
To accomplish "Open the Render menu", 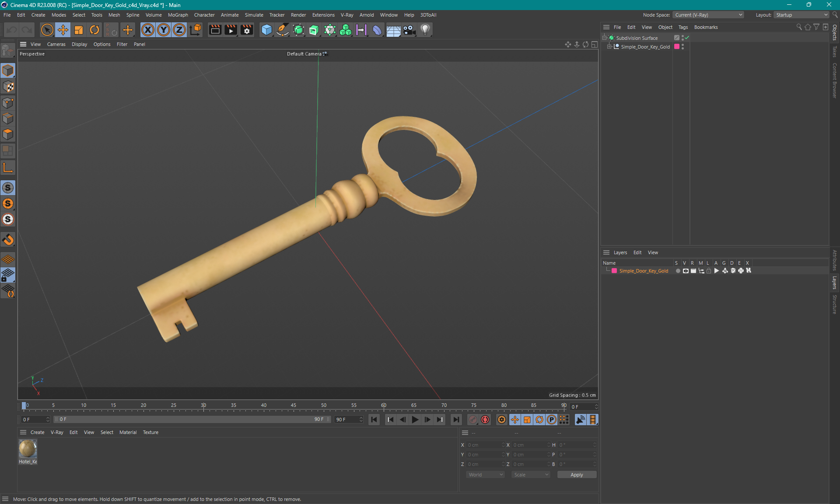I will (299, 14).
